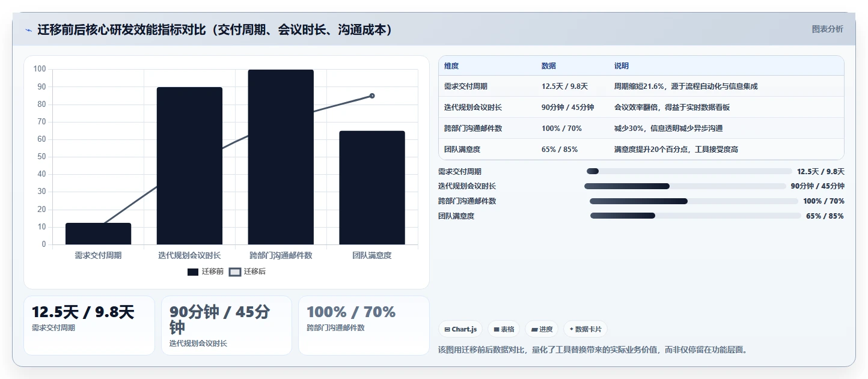The image size is (868, 379).
Task: Click the 跨部门沟通邮件数 x-axis label
Action: pyautogui.click(x=281, y=255)
